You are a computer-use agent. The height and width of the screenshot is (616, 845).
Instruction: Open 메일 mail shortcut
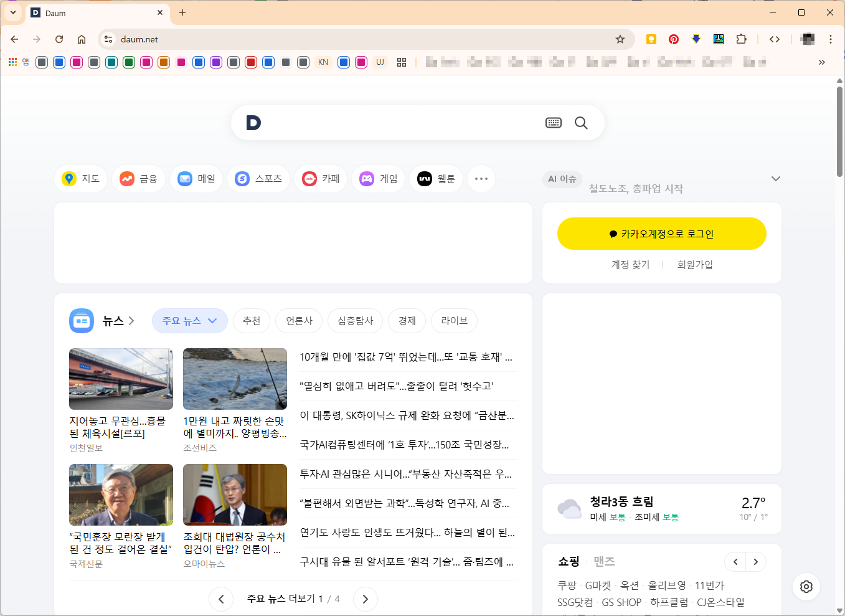coord(196,179)
